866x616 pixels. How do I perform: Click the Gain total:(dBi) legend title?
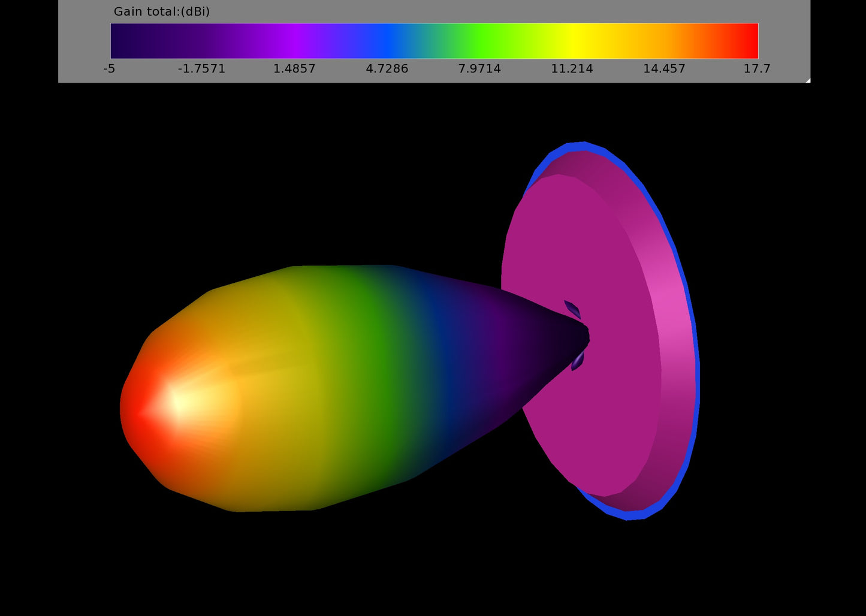(162, 11)
